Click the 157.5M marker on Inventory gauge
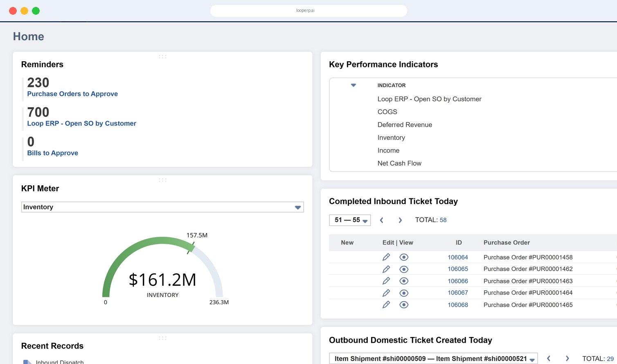 pyautogui.click(x=191, y=248)
